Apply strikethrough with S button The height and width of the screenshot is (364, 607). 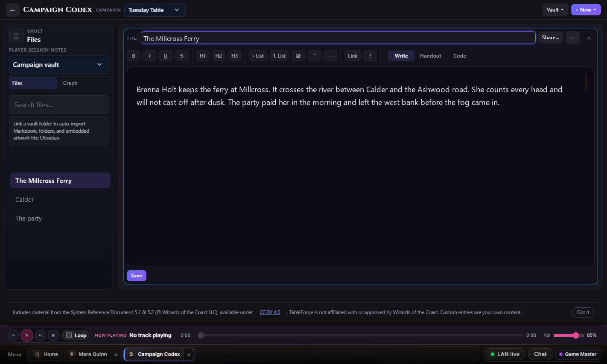[x=182, y=56]
